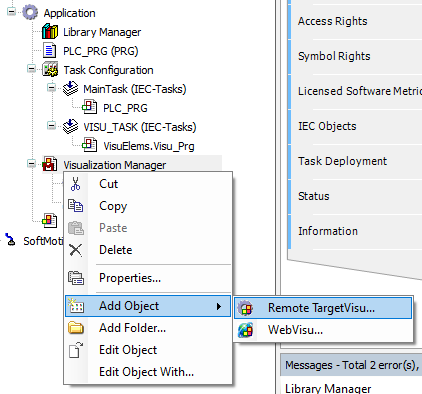
Task: Collapse the Visualization Manager node
Action: point(31,164)
